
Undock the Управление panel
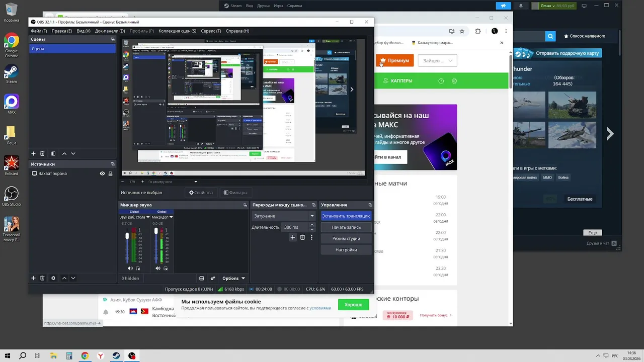coord(370,205)
